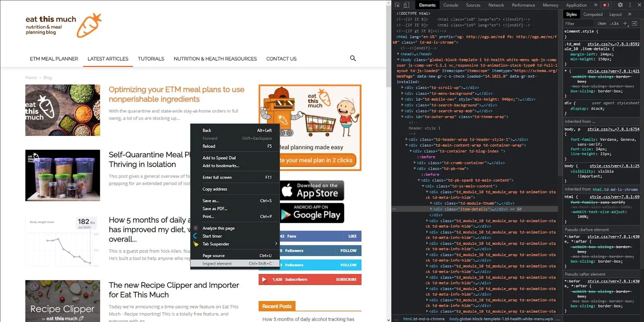
Task: Open the style.css?ver=7.8.1:421 source link
Action: (x=613, y=71)
